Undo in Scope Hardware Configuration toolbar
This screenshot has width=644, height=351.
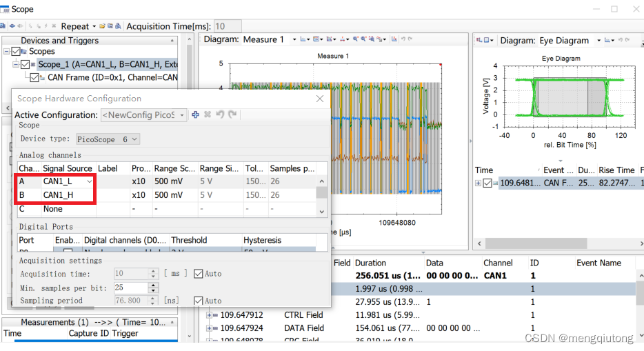[220, 114]
